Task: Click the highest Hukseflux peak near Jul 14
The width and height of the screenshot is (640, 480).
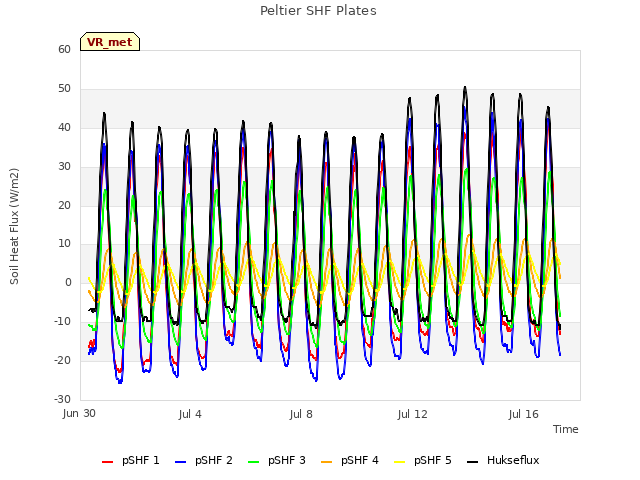Action: point(465,87)
